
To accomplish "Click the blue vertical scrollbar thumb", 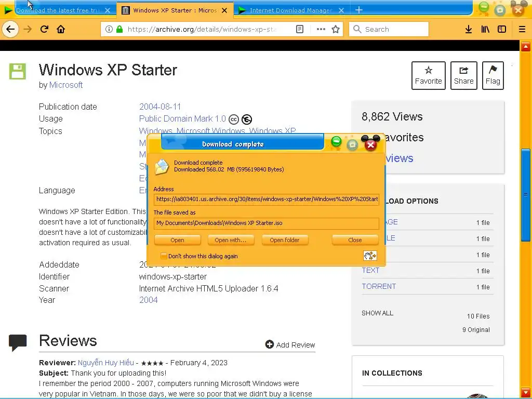I will 526,195.
